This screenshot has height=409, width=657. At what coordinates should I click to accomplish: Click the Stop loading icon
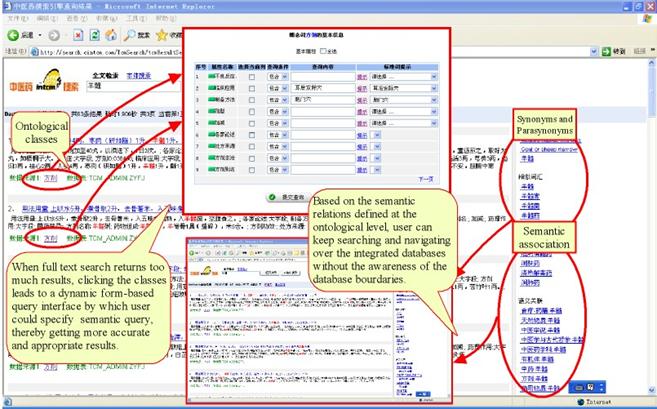(x=78, y=33)
